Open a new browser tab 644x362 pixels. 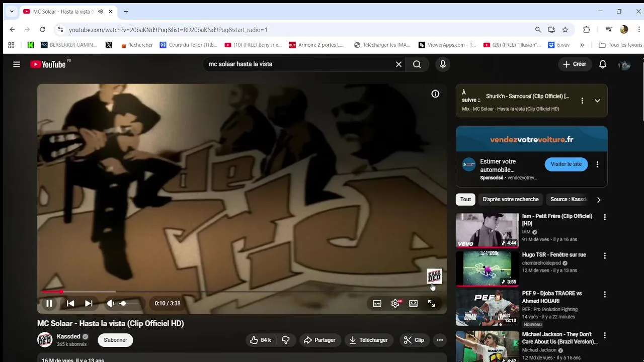click(126, 12)
